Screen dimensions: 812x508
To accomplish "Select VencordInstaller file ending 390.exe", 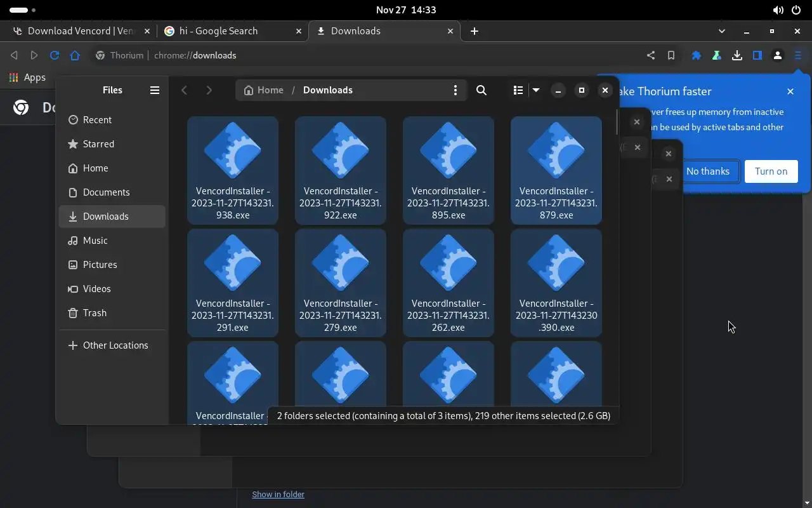I will pyautogui.click(x=556, y=283).
